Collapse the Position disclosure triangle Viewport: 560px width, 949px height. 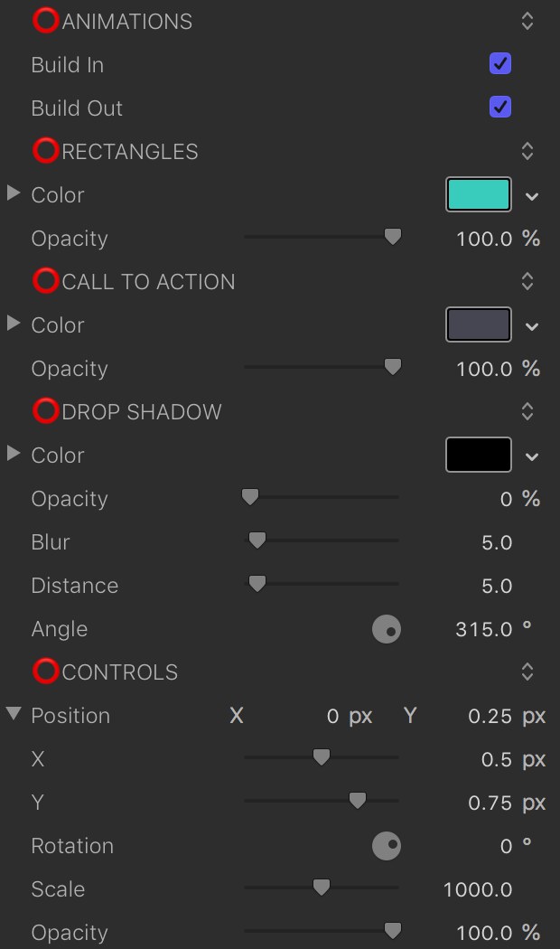tap(14, 712)
